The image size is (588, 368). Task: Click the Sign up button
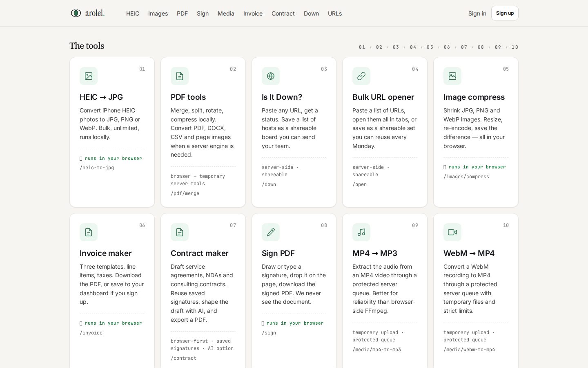tap(505, 13)
